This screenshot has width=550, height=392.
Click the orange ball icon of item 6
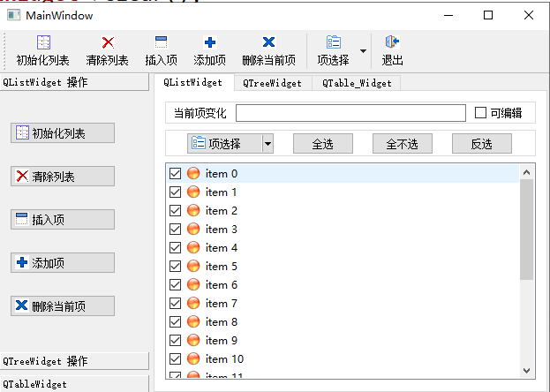193,284
